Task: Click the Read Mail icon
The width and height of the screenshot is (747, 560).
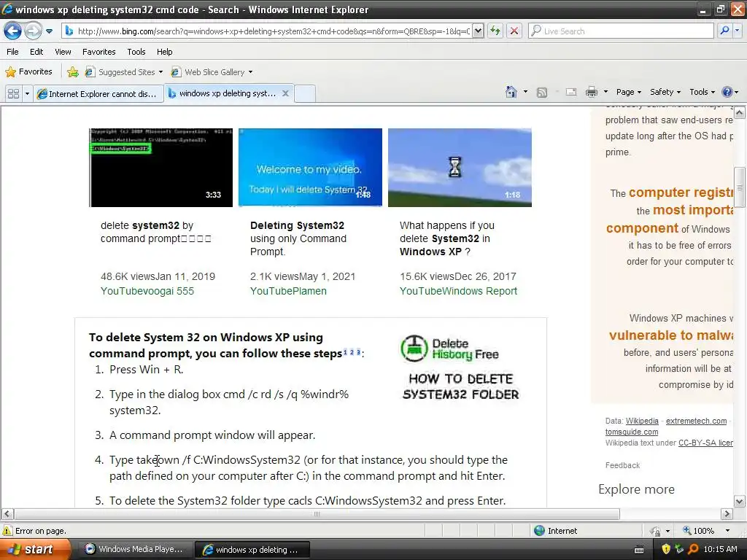Action: [570, 92]
